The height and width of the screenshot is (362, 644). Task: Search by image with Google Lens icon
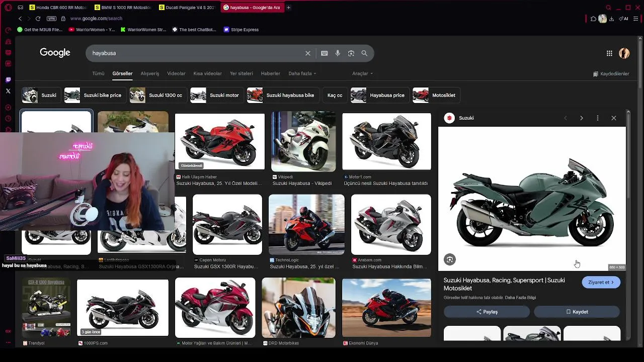[351, 53]
